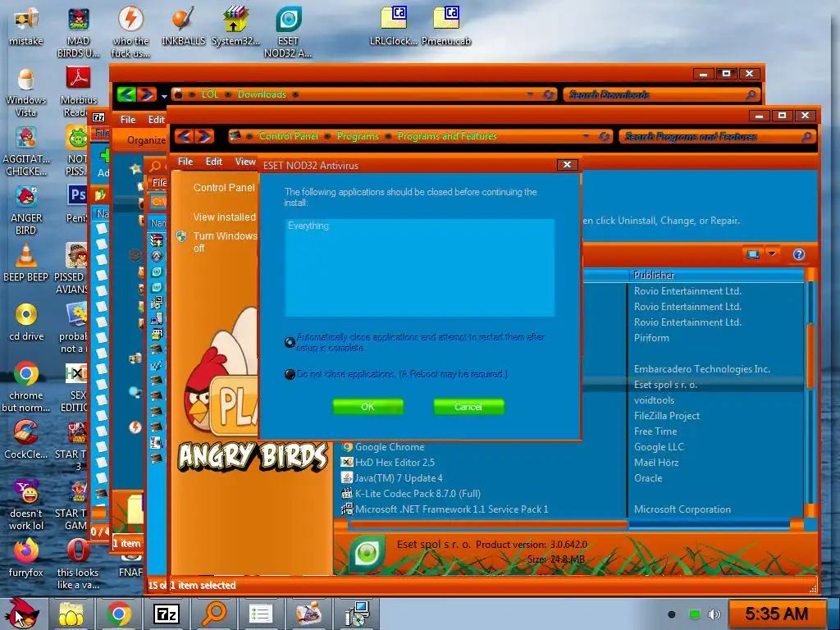Click Angry Bird start button on taskbar
The width and height of the screenshot is (840, 630).
(x=22, y=614)
